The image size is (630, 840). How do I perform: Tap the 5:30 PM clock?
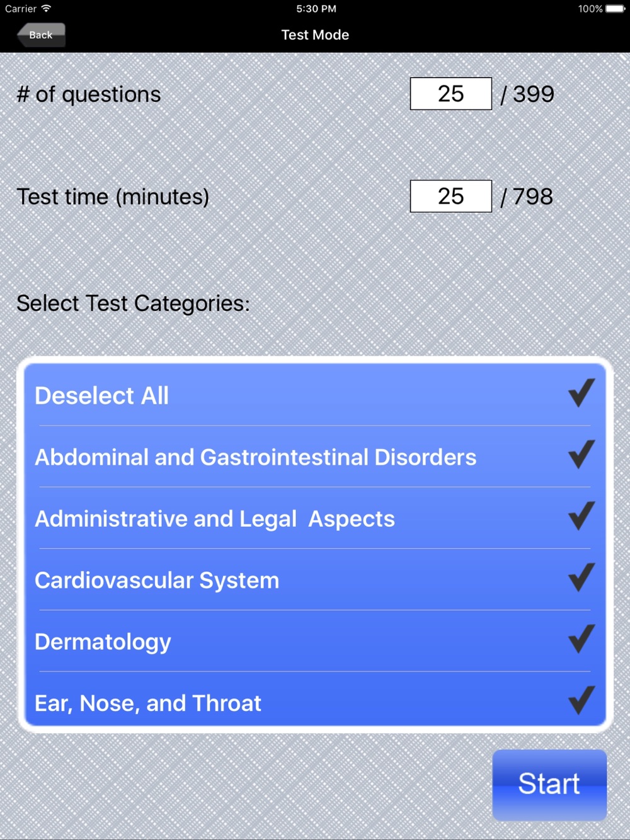(316, 9)
